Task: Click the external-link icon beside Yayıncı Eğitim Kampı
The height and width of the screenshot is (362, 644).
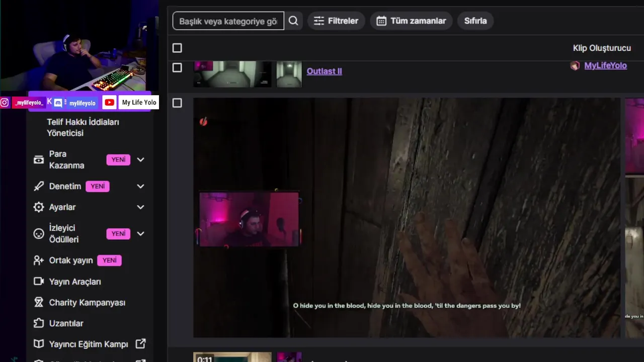Action: [x=141, y=344]
